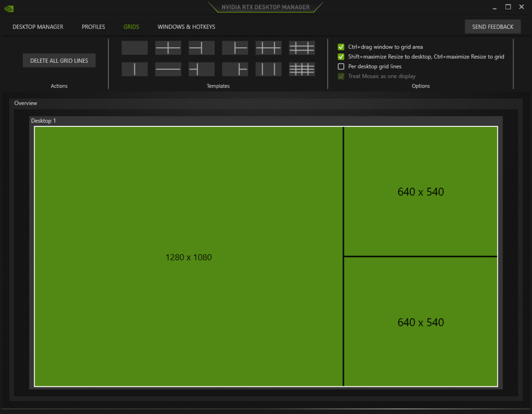
Task: Click the Templates section label
Action: coord(218,86)
